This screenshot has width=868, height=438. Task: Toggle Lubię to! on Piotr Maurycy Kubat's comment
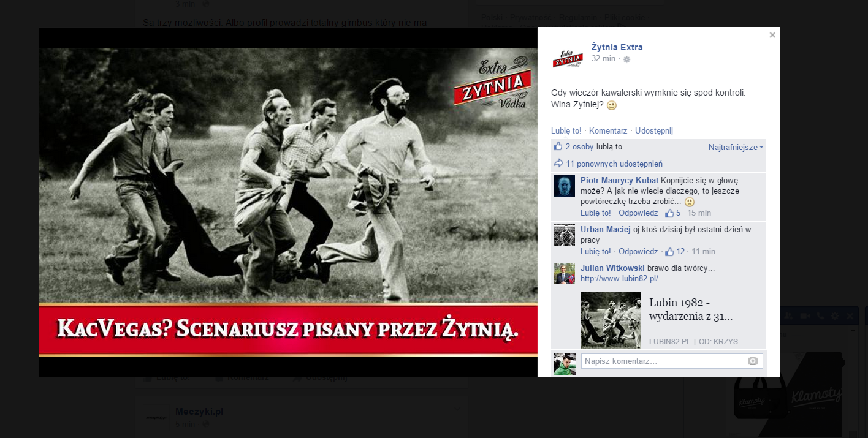(595, 213)
